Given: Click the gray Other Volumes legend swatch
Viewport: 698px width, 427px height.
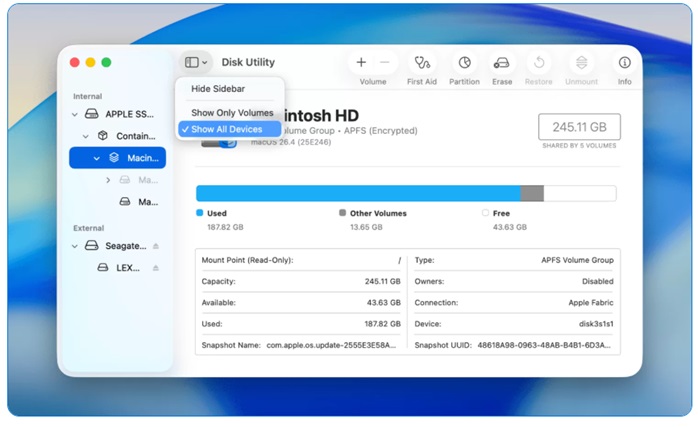Looking at the screenshot, I should pos(342,213).
